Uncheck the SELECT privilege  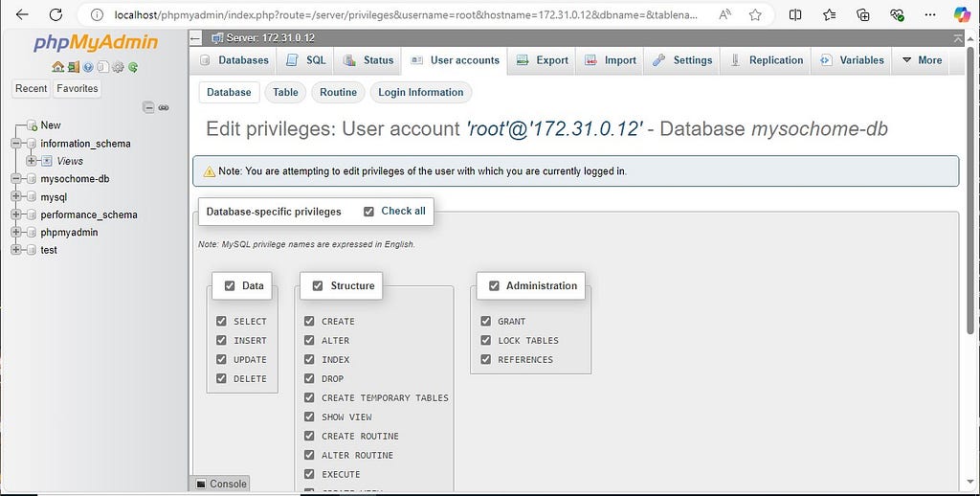[x=221, y=321]
